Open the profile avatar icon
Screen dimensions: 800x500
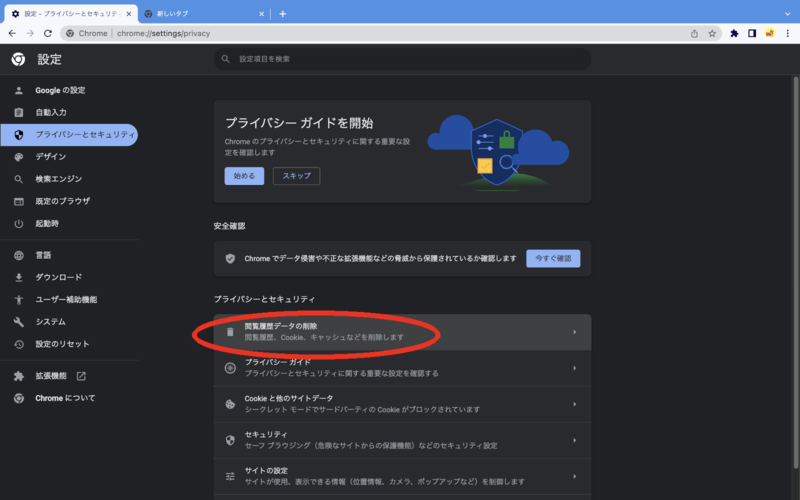pyautogui.click(x=770, y=34)
